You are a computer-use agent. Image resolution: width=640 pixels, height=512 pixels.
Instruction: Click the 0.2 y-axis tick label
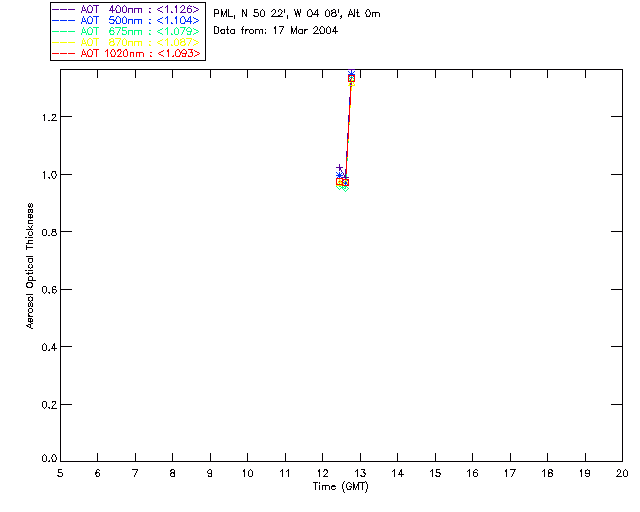tap(49, 405)
